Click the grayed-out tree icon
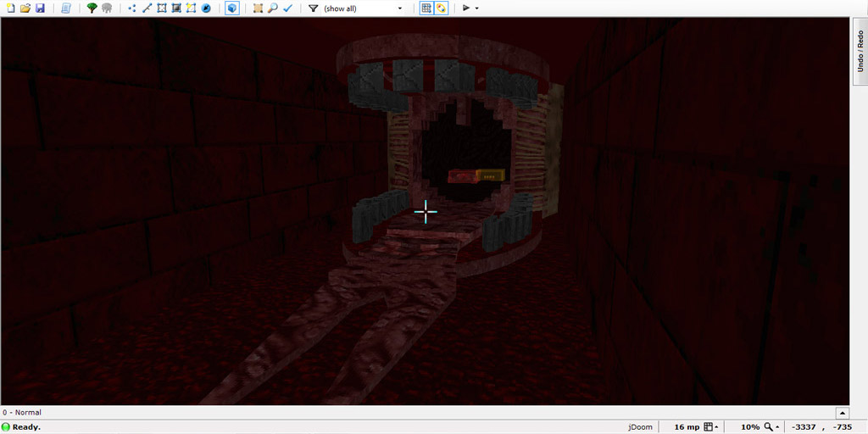The width and height of the screenshot is (868, 434). point(107,8)
